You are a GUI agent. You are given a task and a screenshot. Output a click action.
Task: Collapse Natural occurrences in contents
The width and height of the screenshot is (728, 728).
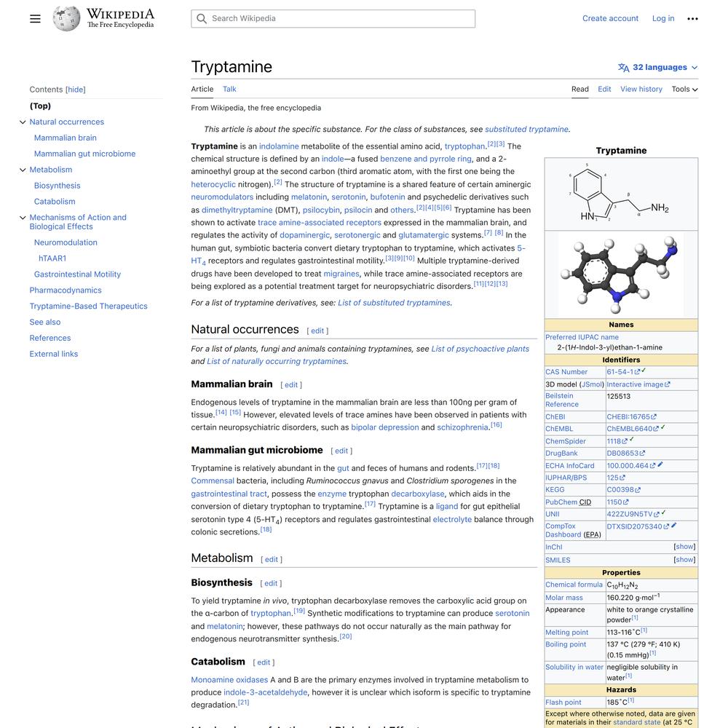(x=23, y=122)
